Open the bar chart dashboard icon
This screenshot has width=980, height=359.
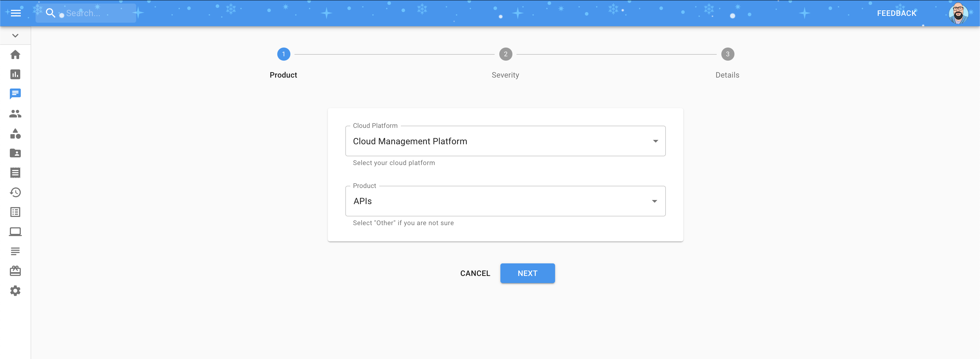[x=15, y=75]
